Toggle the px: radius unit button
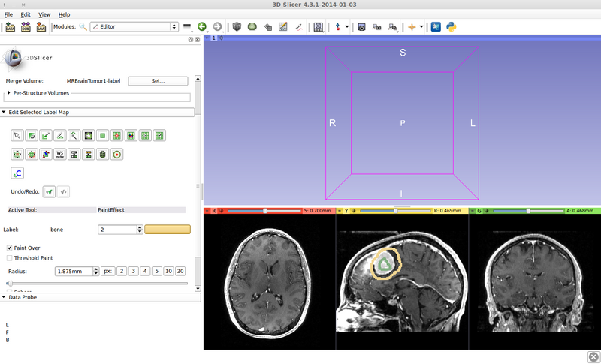 coord(107,271)
